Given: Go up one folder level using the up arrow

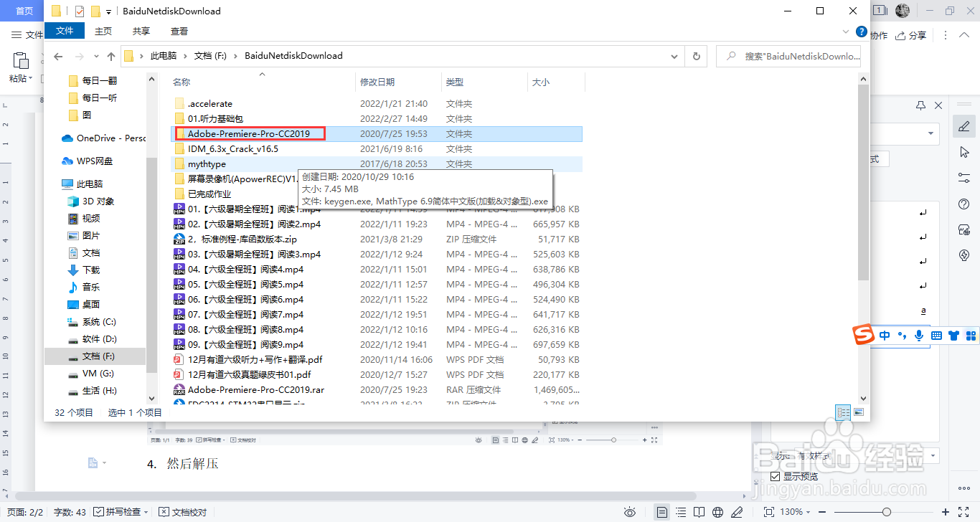Looking at the screenshot, I should tap(111, 56).
